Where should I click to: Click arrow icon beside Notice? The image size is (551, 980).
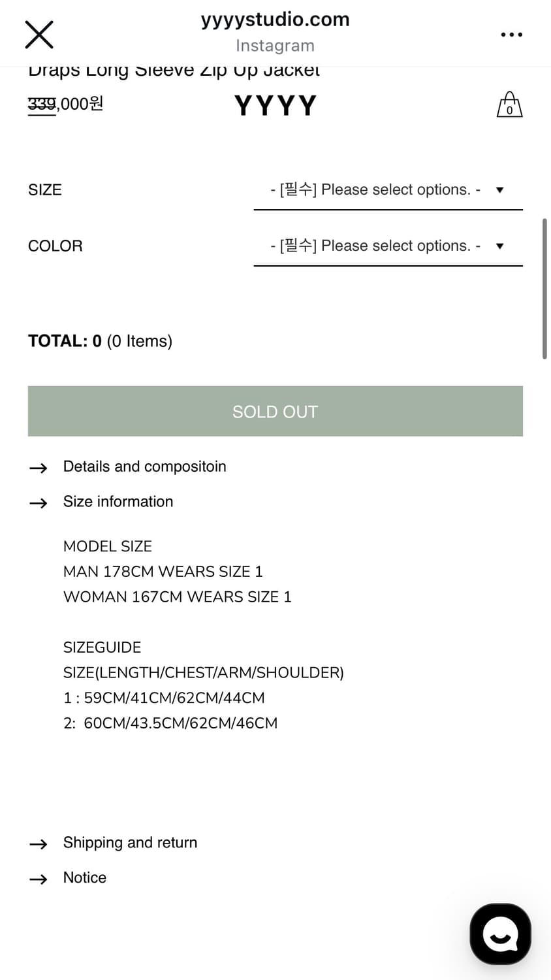39,879
